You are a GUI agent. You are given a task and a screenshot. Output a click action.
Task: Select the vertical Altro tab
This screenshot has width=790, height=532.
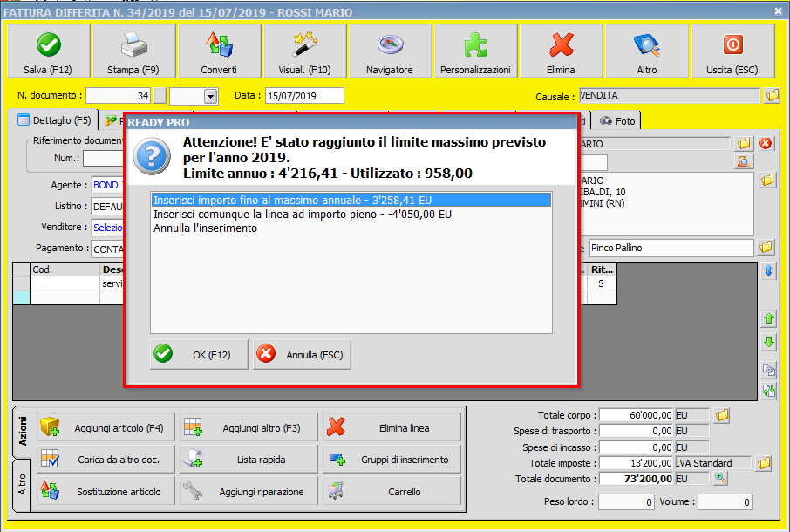(22, 484)
